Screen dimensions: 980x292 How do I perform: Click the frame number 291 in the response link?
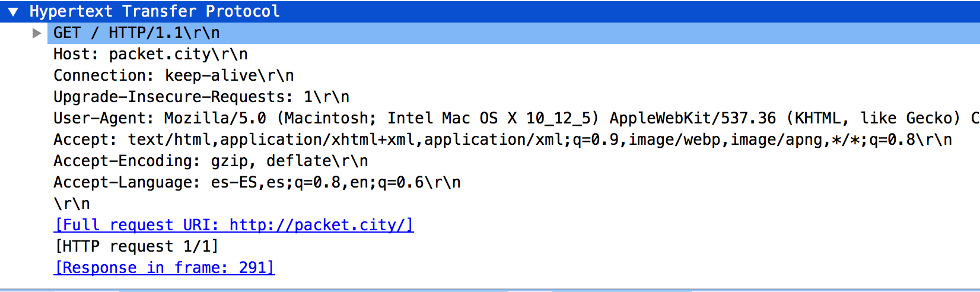pos(253,268)
